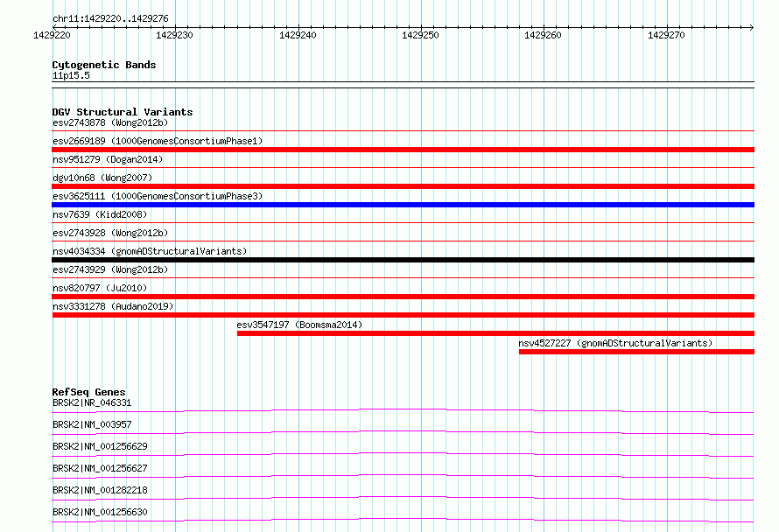Image resolution: width=779 pixels, height=532 pixels.
Task: Open the esv3625111 (1000GenomesConsortiumPhase3) label
Action: coord(158,196)
